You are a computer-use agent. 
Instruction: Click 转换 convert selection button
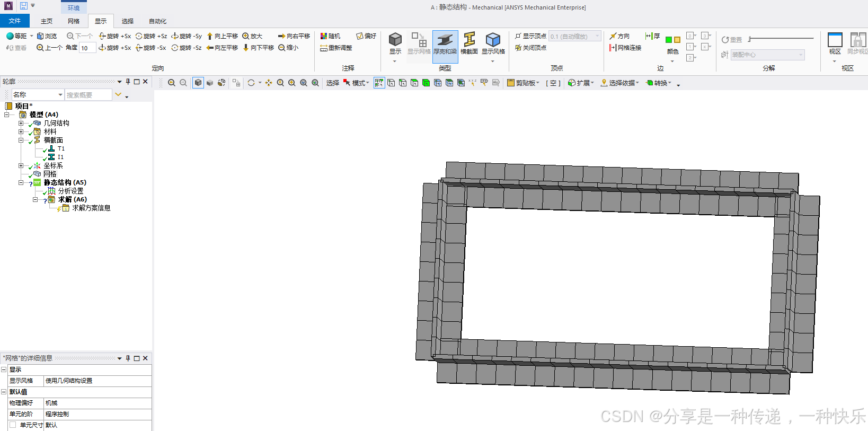[x=658, y=83]
